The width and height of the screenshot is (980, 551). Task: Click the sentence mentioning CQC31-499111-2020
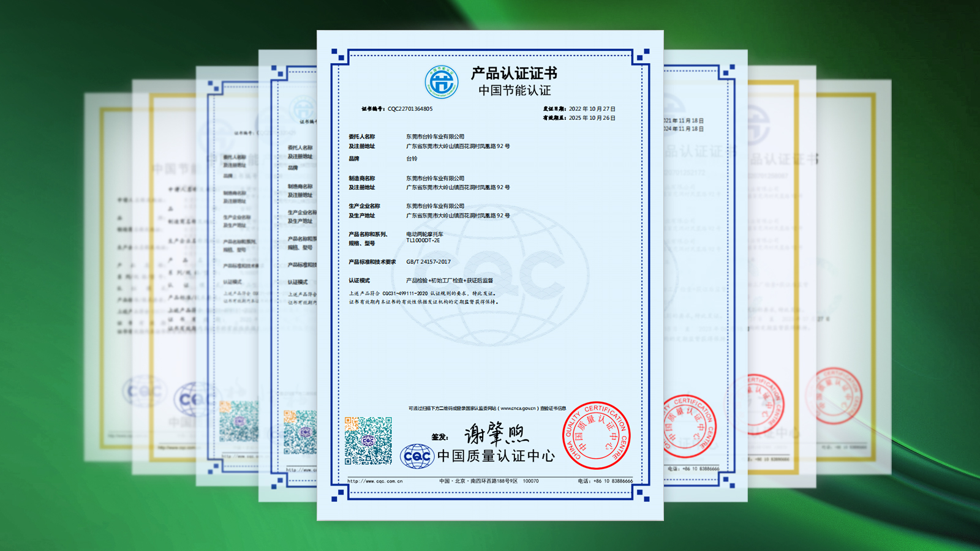422,293
